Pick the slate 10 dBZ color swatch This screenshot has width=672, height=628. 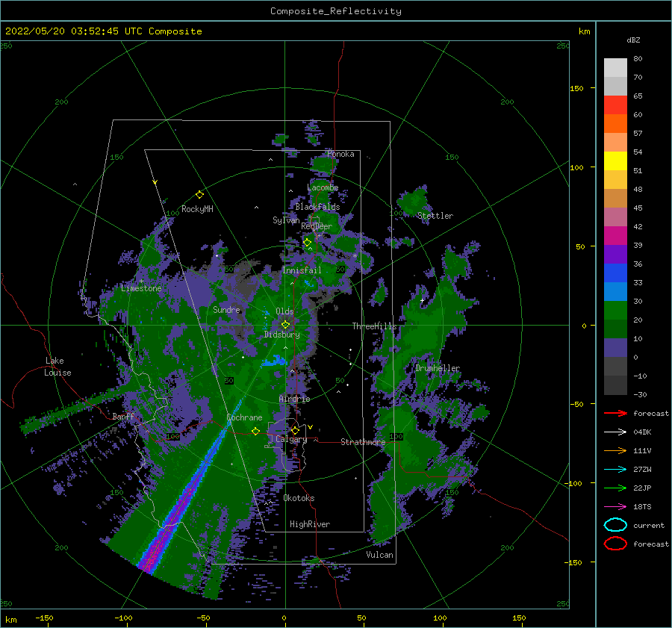pos(615,347)
